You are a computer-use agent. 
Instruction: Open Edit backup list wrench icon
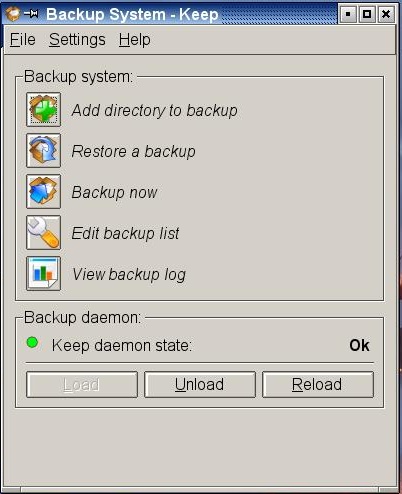click(43, 233)
